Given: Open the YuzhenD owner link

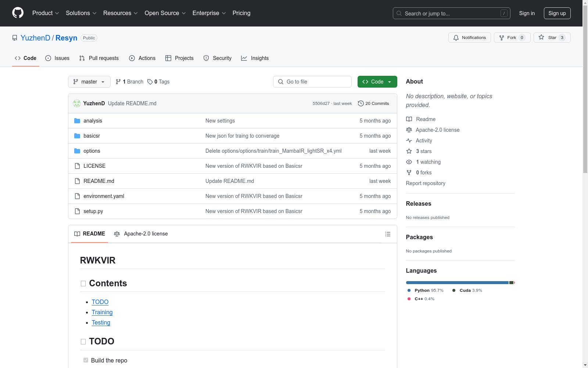Looking at the screenshot, I should [x=35, y=38].
